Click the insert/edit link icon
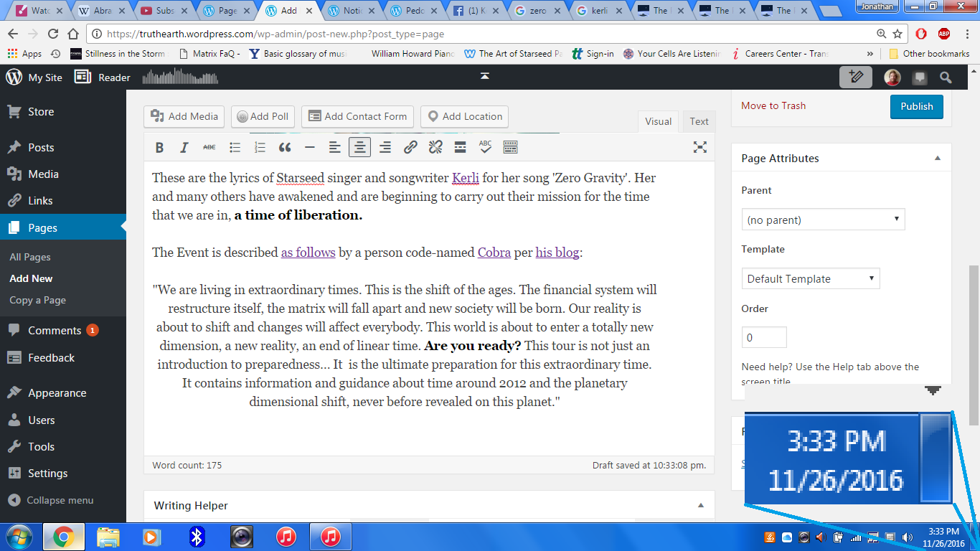Image resolution: width=980 pixels, height=551 pixels. (x=410, y=147)
